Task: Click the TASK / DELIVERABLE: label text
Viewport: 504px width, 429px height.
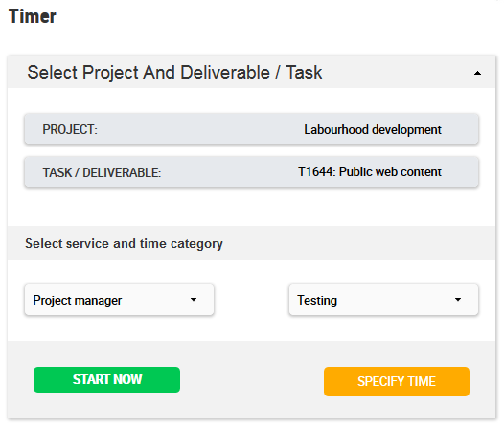Action: [102, 172]
